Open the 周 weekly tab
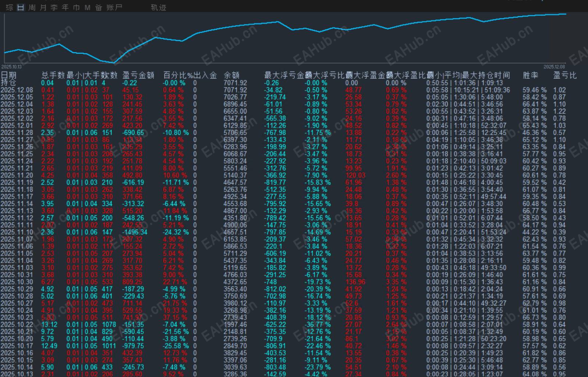This screenshot has height=377, width=588. click(x=32, y=7)
